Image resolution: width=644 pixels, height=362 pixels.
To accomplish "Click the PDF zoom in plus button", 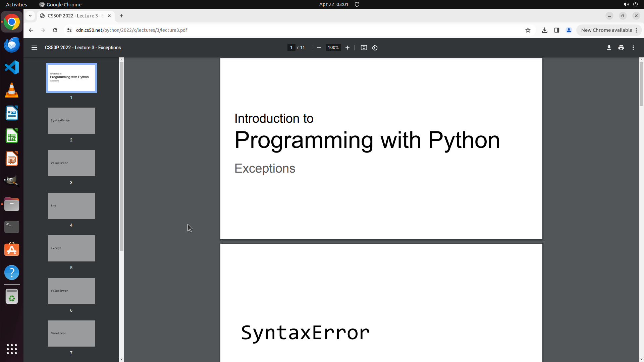I will (x=347, y=48).
